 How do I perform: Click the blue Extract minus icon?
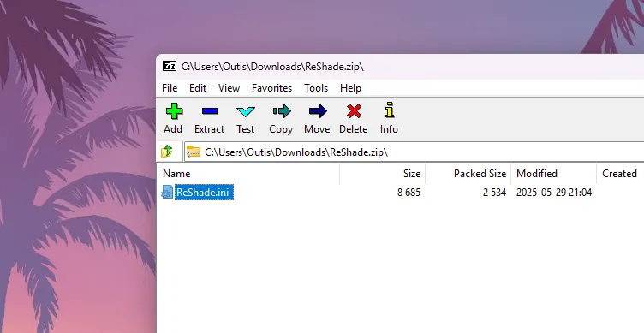tap(210, 111)
